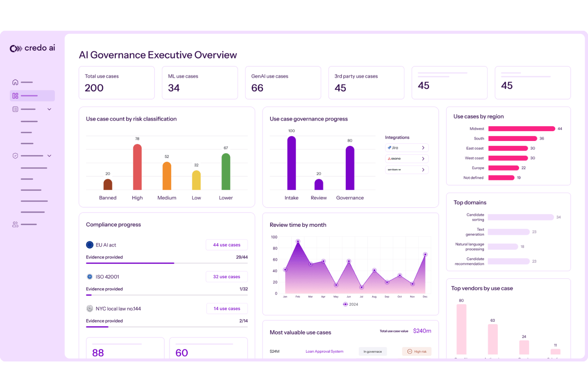Click the orange Medium risk bar
Viewport: 588px width, 392px height.
coord(167,176)
